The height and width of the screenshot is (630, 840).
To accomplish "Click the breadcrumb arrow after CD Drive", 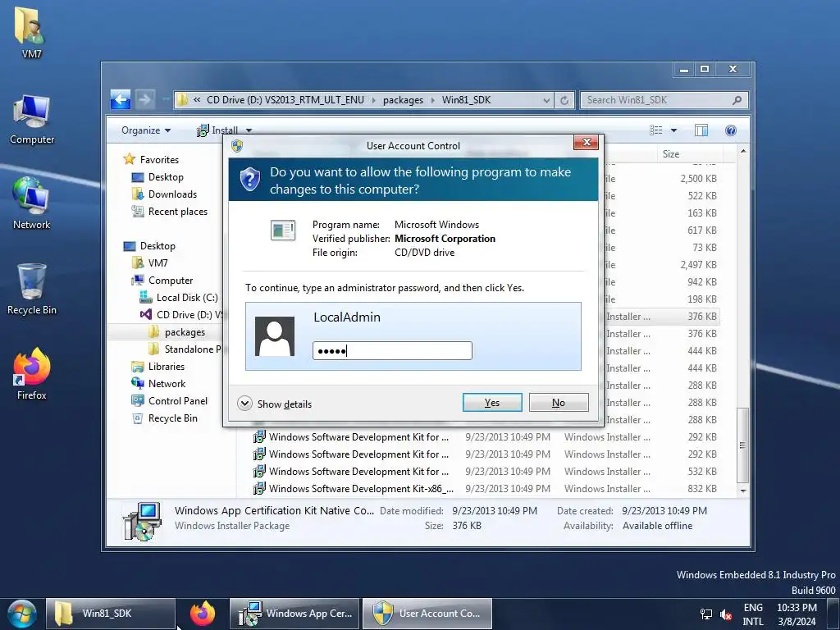I will point(373,100).
